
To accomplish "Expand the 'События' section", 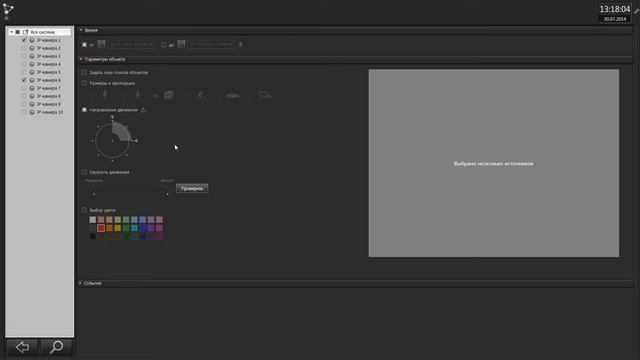I will click(80, 283).
